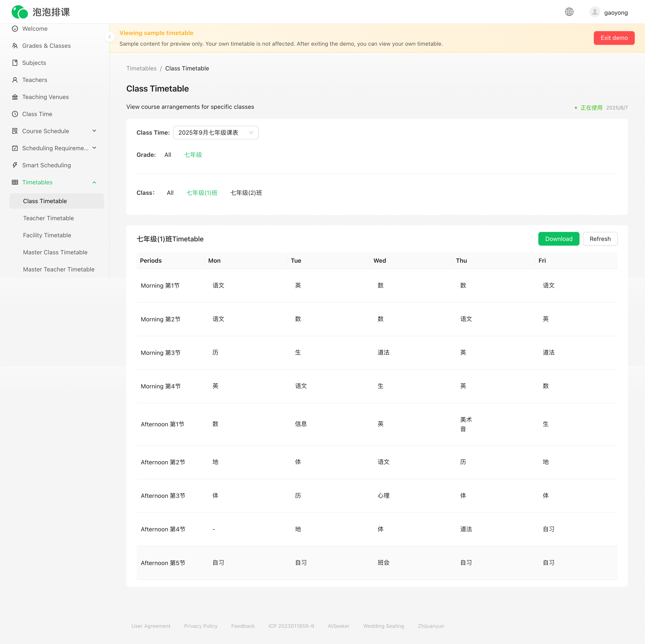
Task: Select 七年级(2)班 class filter
Action: 246,193
